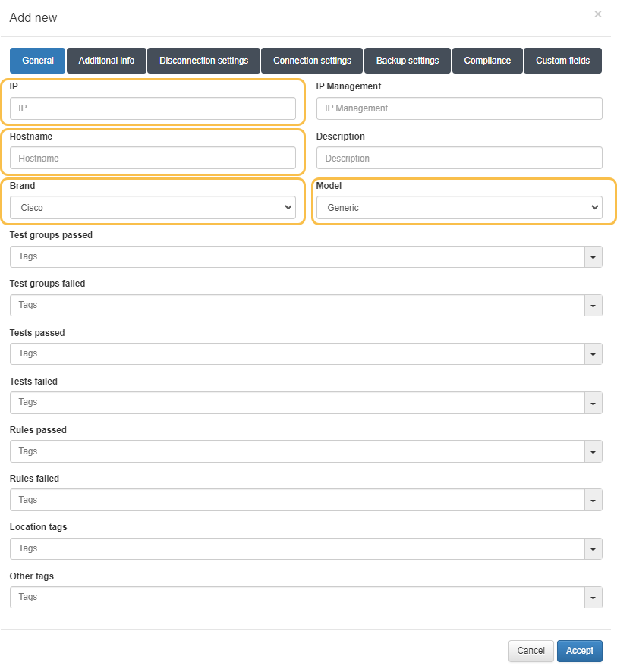Open the Tests failed dropdown arrow
The height and width of the screenshot is (672, 617).
(593, 403)
